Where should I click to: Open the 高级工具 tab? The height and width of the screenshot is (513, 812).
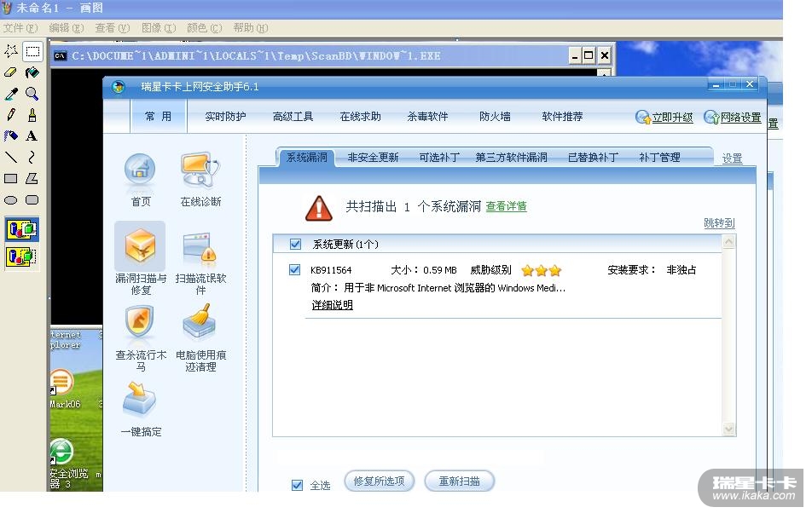(293, 117)
